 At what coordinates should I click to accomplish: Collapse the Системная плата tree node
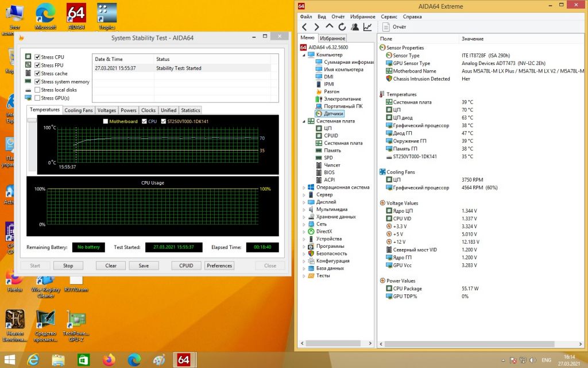(304, 121)
